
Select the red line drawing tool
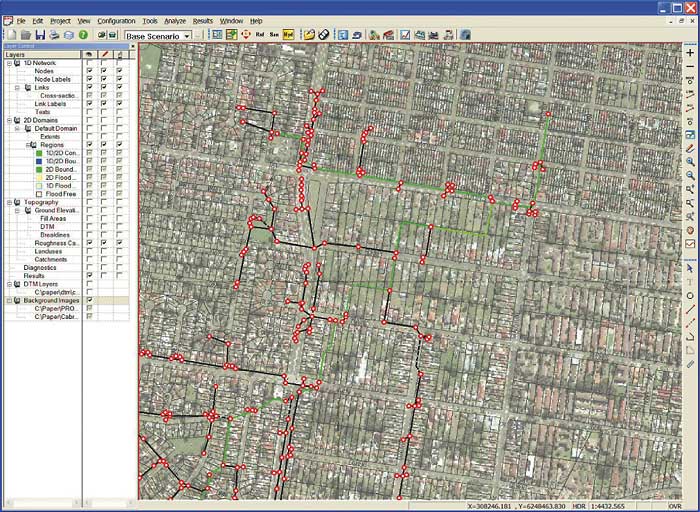point(690,309)
